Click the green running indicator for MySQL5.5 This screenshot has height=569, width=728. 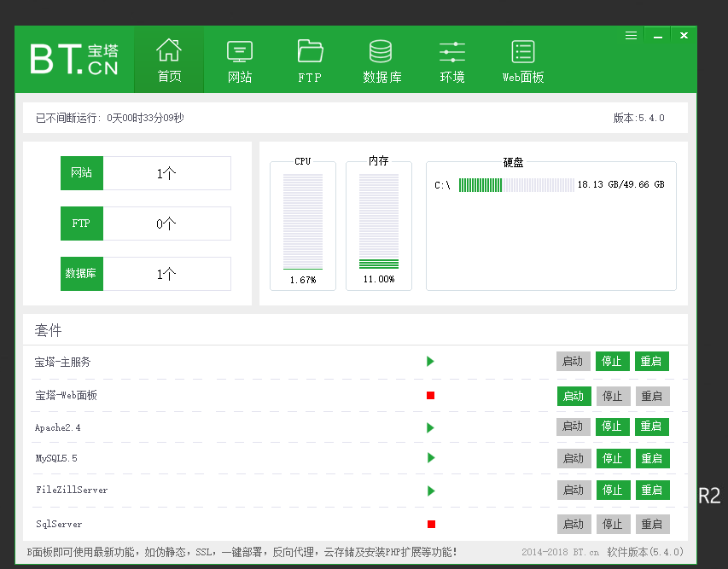pos(431,458)
